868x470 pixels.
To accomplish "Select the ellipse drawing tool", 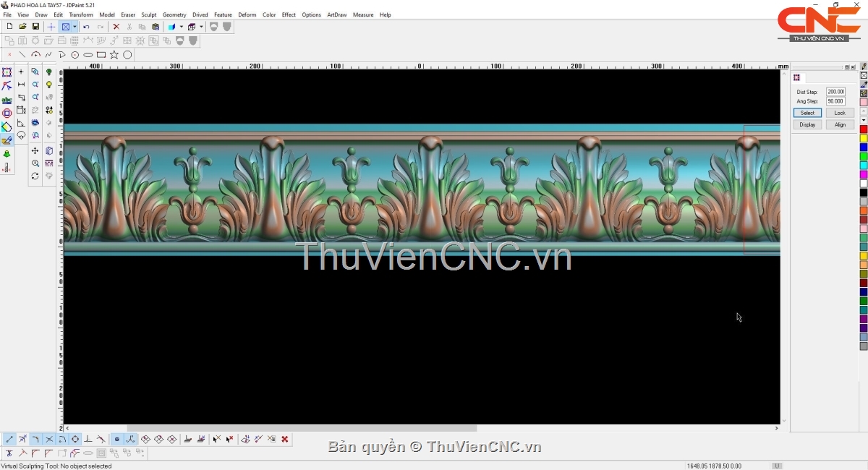I will 88,55.
